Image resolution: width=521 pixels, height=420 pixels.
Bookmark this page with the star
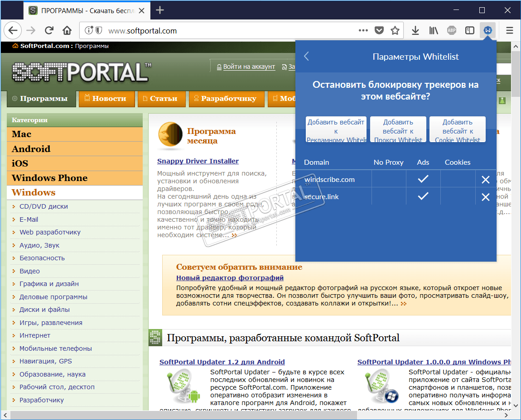[395, 30]
